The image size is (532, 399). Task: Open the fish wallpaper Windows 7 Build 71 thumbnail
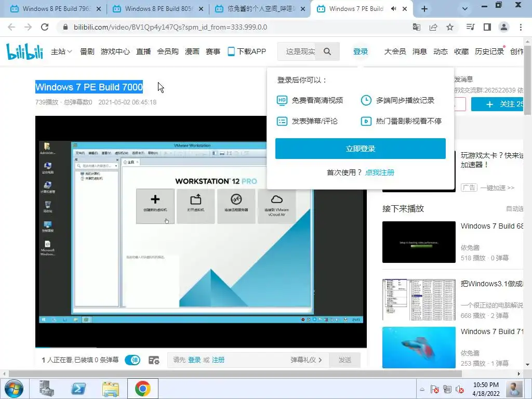[x=419, y=348]
